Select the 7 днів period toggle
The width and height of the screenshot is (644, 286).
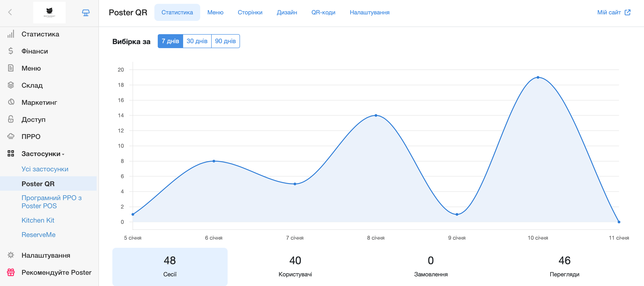(x=170, y=41)
